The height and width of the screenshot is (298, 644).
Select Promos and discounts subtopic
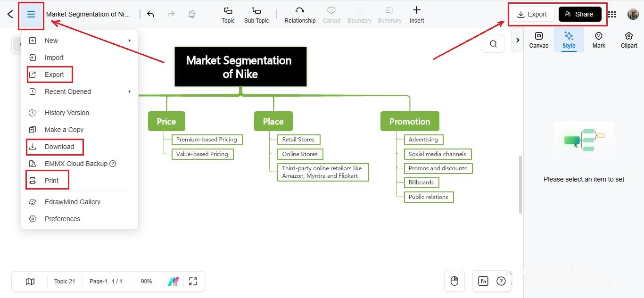(438, 168)
